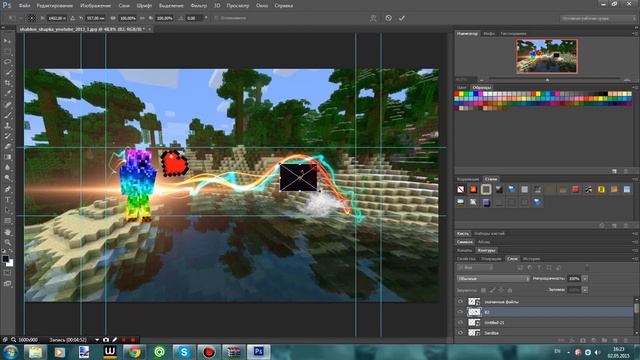
Task: Open the layer filter type dropdown
Action: coord(475,268)
